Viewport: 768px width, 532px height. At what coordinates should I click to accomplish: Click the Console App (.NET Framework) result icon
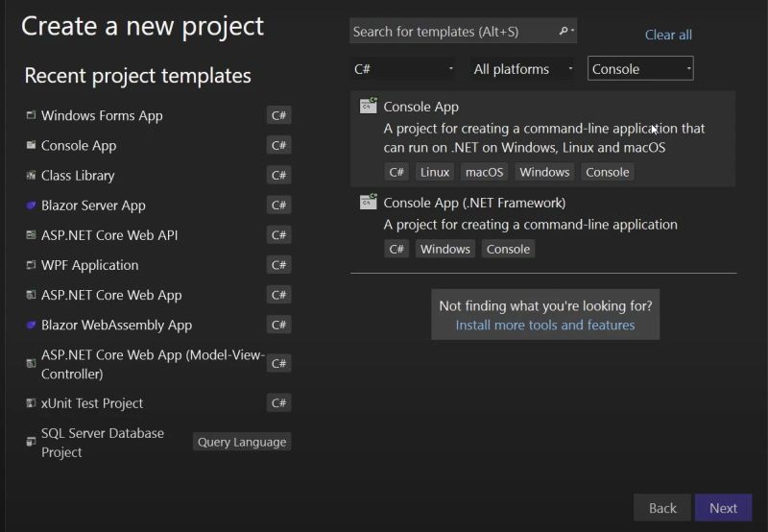point(369,202)
